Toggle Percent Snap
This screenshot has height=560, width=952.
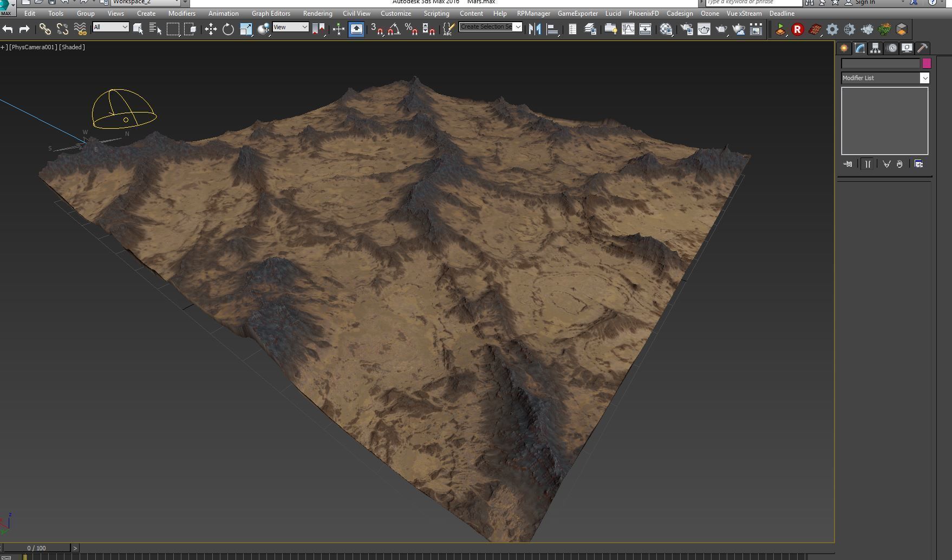(412, 29)
